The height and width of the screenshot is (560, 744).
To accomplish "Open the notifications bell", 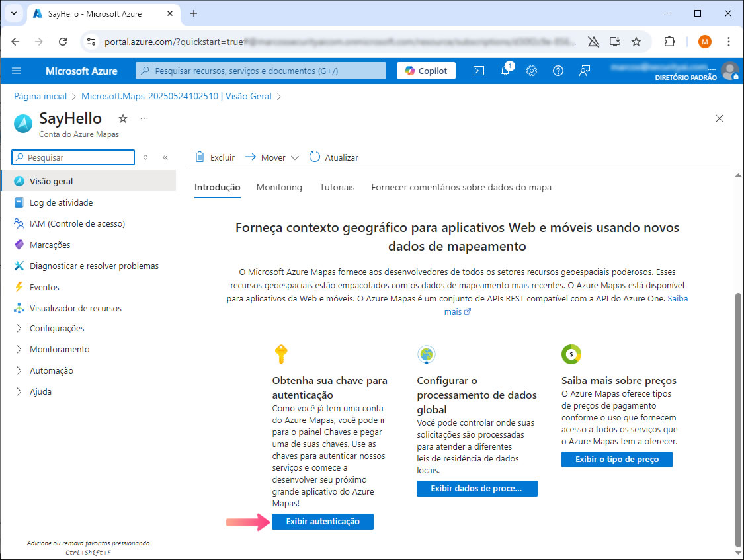I will click(506, 71).
